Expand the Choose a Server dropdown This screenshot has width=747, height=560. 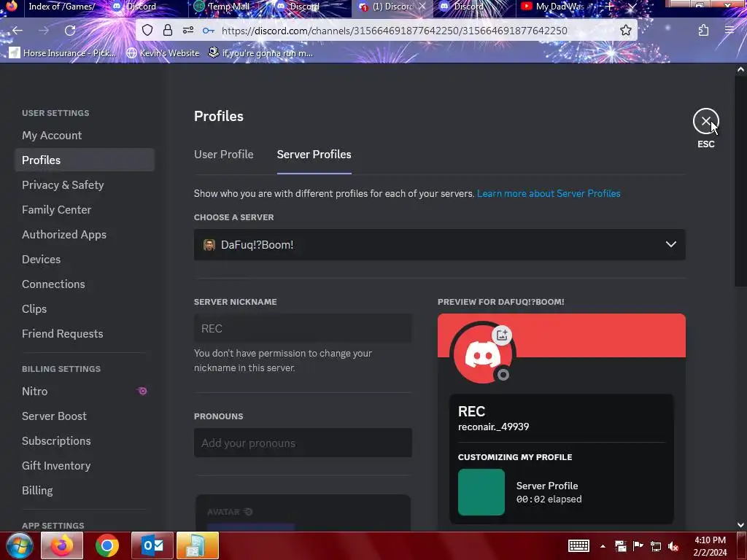point(439,245)
